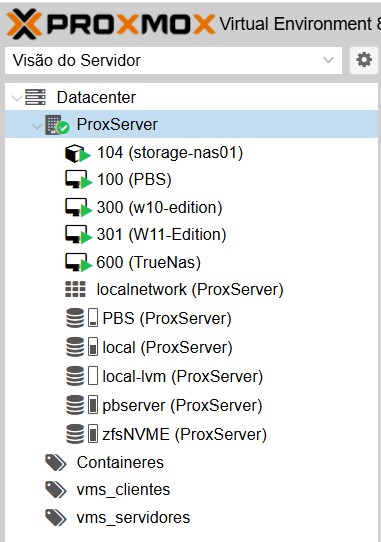This screenshot has height=542, width=381.
Task: Click the storage disk icon for local
Action: point(75,347)
